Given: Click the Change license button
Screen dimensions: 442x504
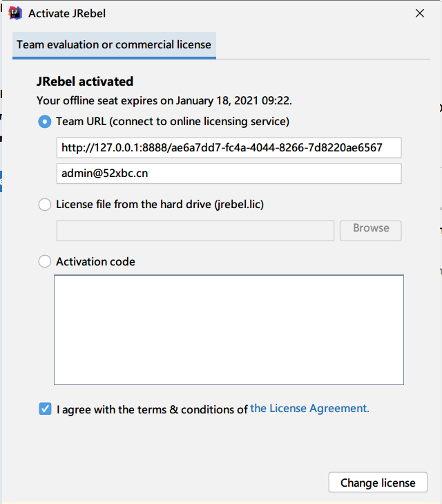Looking at the screenshot, I should pos(378,483).
